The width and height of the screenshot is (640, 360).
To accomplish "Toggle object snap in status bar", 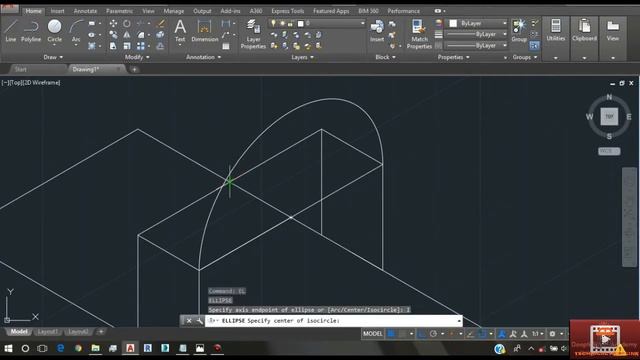I will [x=482, y=334].
